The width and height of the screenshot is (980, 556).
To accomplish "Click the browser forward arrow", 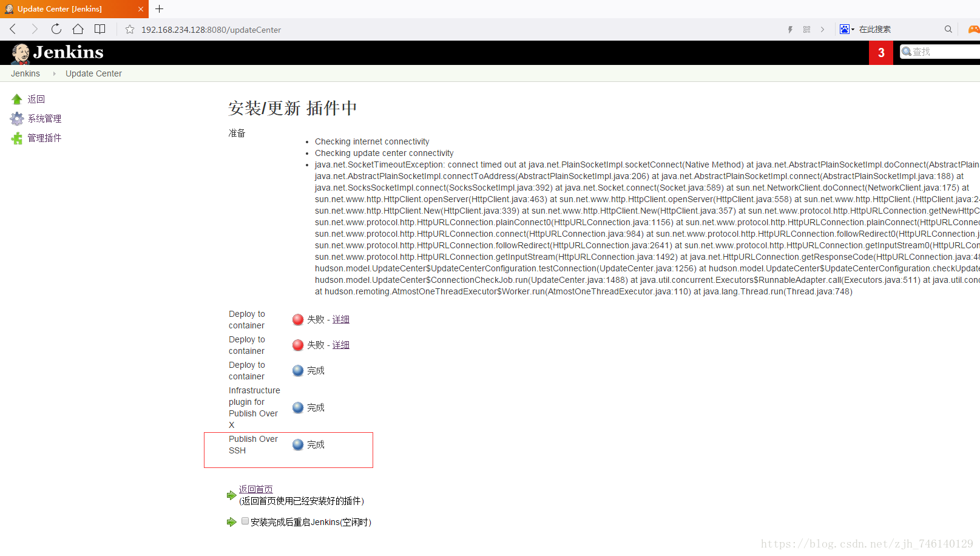I will [35, 29].
